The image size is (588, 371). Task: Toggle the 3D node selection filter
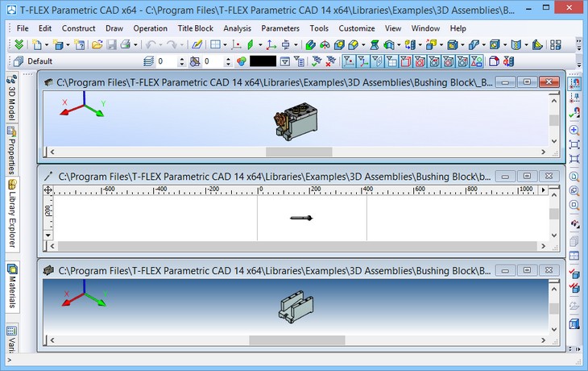click(349, 61)
